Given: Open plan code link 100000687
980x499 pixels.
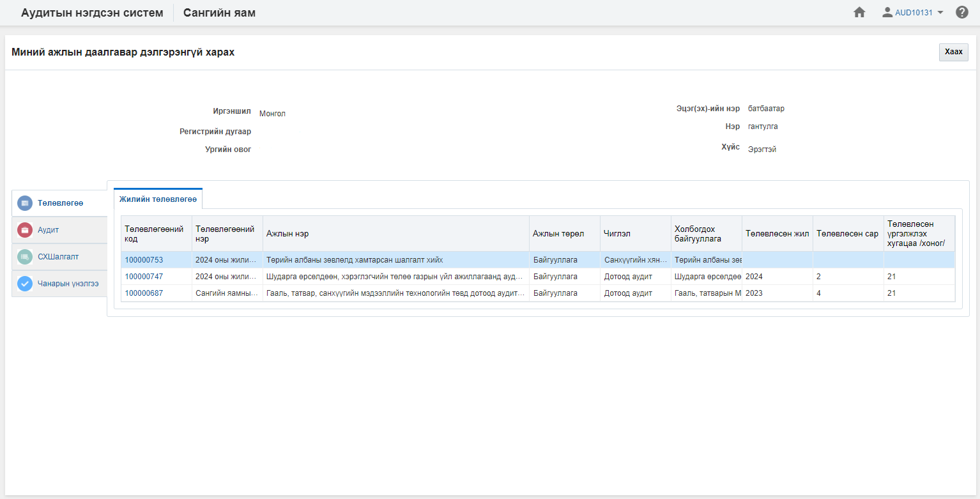Looking at the screenshot, I should click(x=144, y=293).
